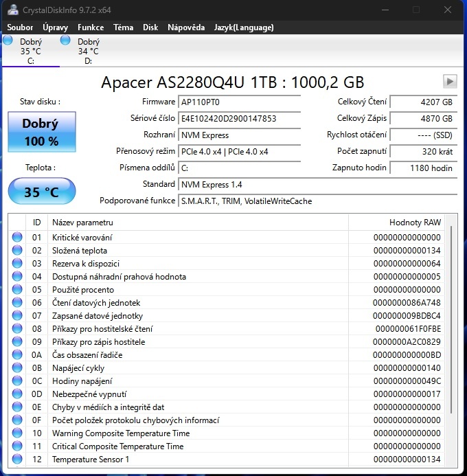Click status orb of Temperature Sensor 1 row
The image size is (467, 476).
17,459
